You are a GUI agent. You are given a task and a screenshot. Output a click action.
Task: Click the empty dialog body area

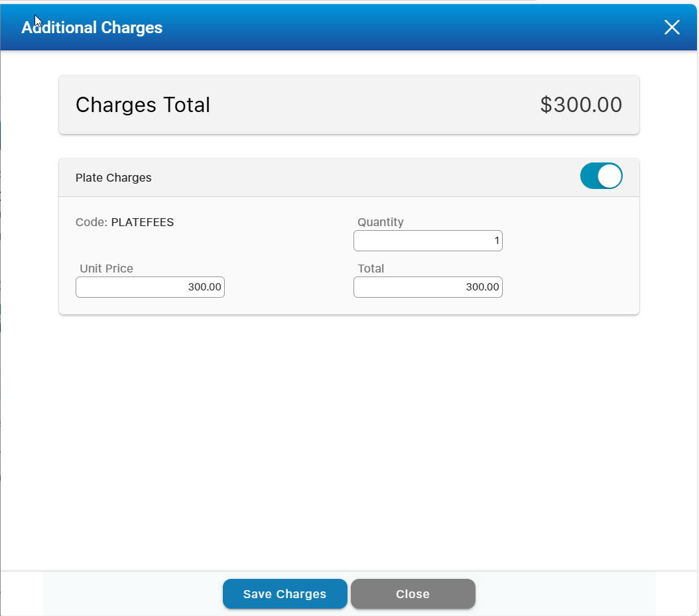pyautogui.click(x=349, y=438)
